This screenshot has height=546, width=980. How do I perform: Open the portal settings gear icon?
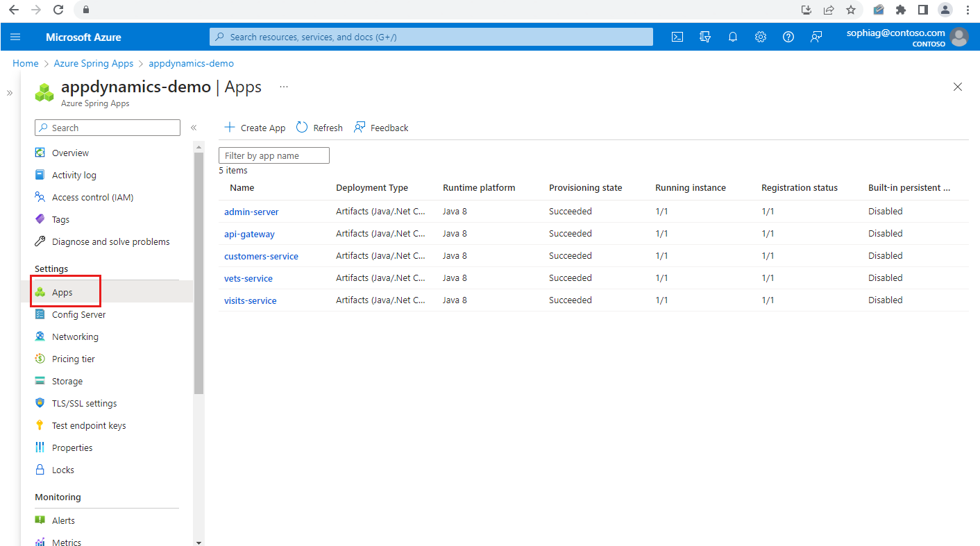[x=761, y=37]
